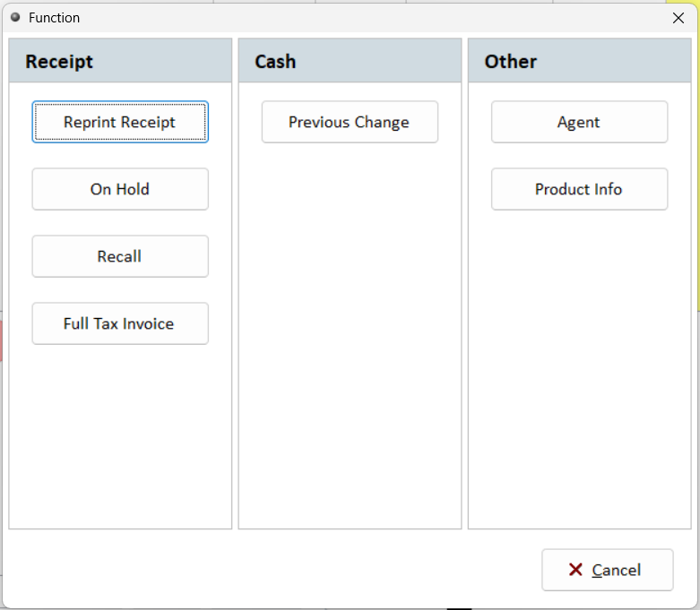This screenshot has height=610, width=700.
Task: Put the current sale On Hold
Action: pos(120,189)
